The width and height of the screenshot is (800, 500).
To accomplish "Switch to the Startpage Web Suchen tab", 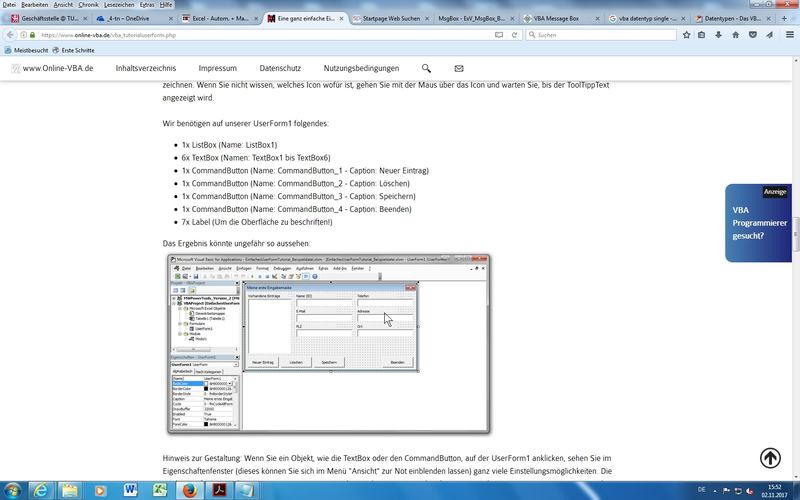I will (x=391, y=18).
